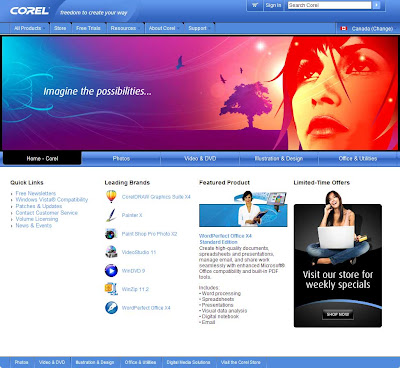Open the Store menu
Viewport: 400px width, 368px height.
60,28
